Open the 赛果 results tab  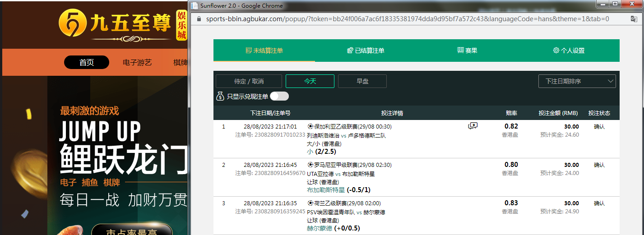[x=467, y=51]
